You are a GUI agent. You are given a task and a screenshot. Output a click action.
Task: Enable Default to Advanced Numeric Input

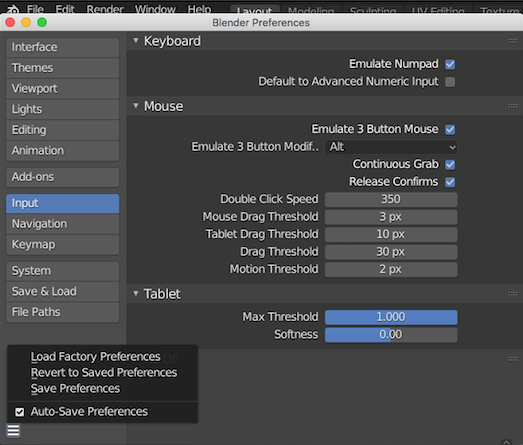click(450, 82)
